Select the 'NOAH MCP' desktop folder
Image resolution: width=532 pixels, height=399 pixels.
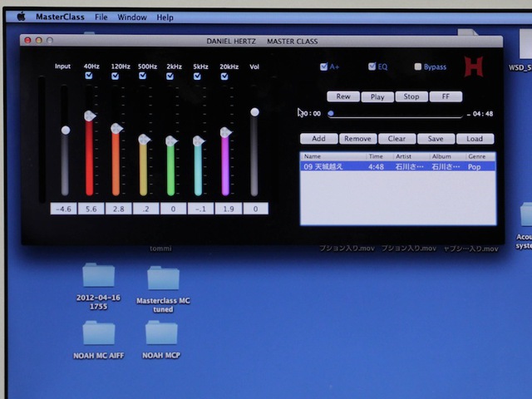[x=161, y=340]
